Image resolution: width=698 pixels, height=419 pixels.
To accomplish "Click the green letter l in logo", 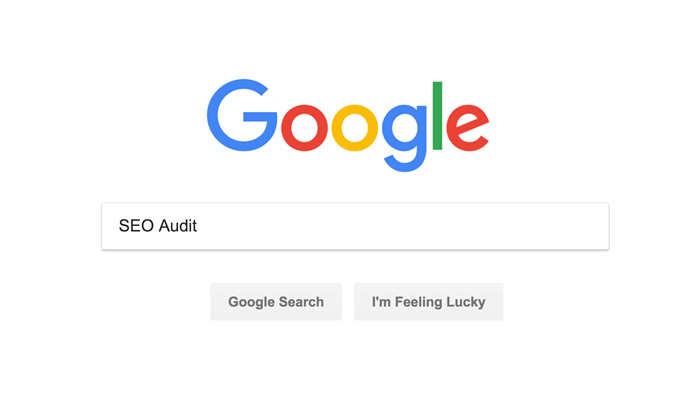I will [437, 116].
